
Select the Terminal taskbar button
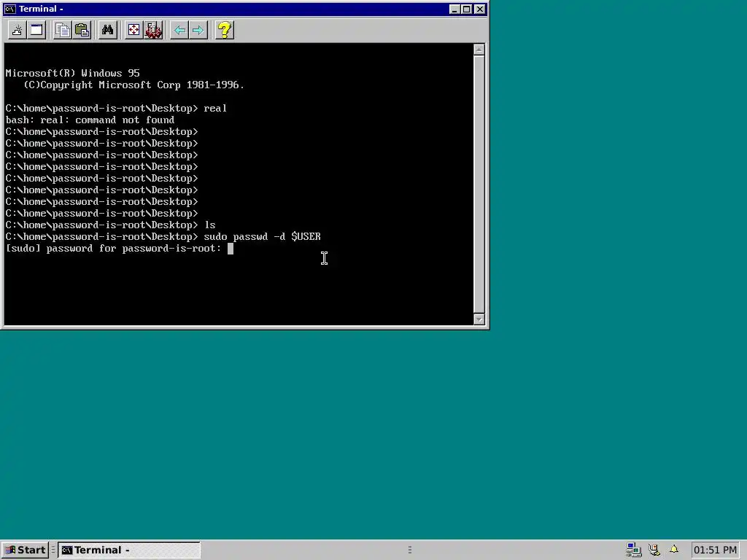129,550
